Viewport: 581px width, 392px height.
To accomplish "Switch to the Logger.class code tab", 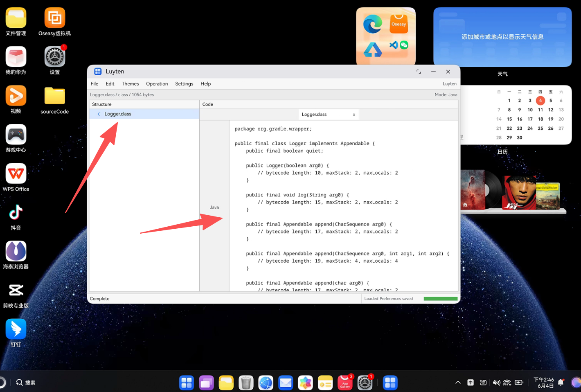I will [x=314, y=115].
